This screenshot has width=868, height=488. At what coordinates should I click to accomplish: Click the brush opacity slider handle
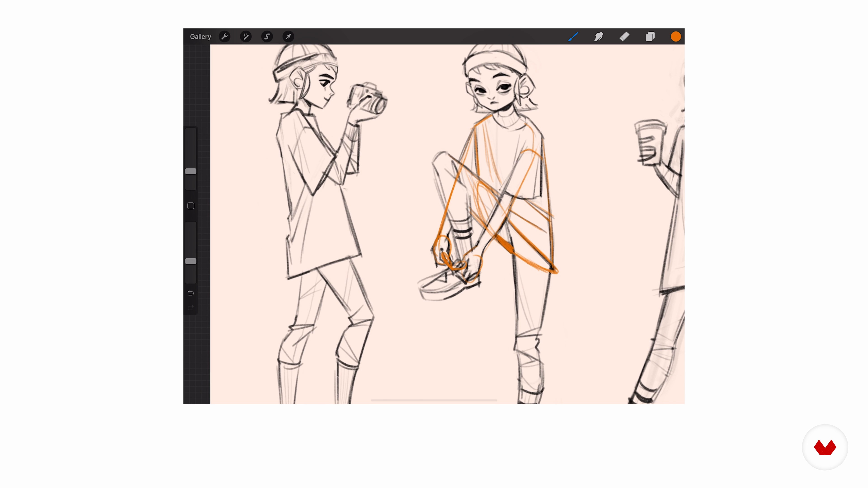click(191, 261)
